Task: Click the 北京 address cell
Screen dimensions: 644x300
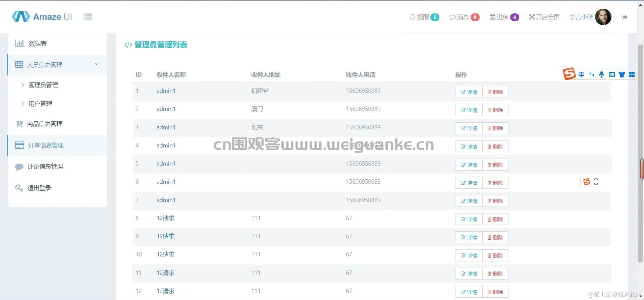Action: click(x=257, y=127)
